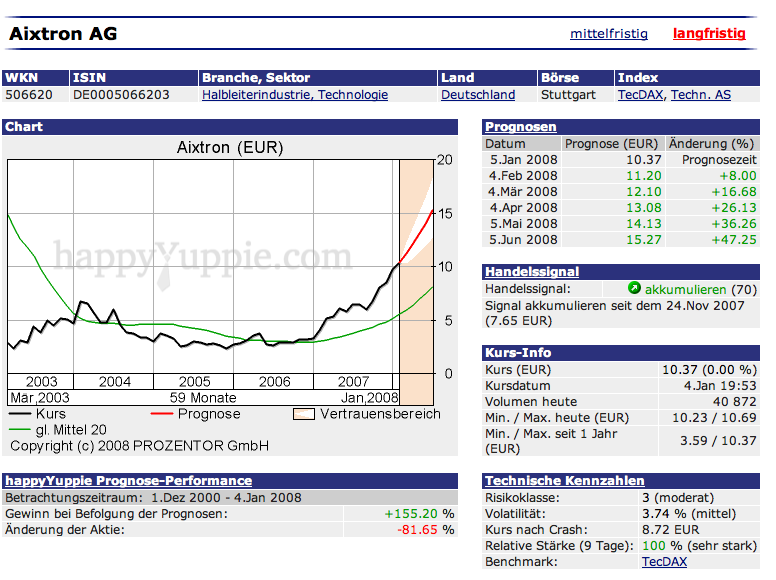
Task: Click the Technische Kennzahlen heading link
Action: (564, 480)
